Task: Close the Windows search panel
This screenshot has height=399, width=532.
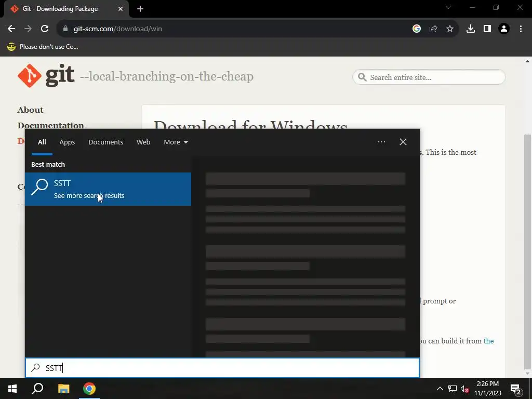Action: (x=403, y=142)
